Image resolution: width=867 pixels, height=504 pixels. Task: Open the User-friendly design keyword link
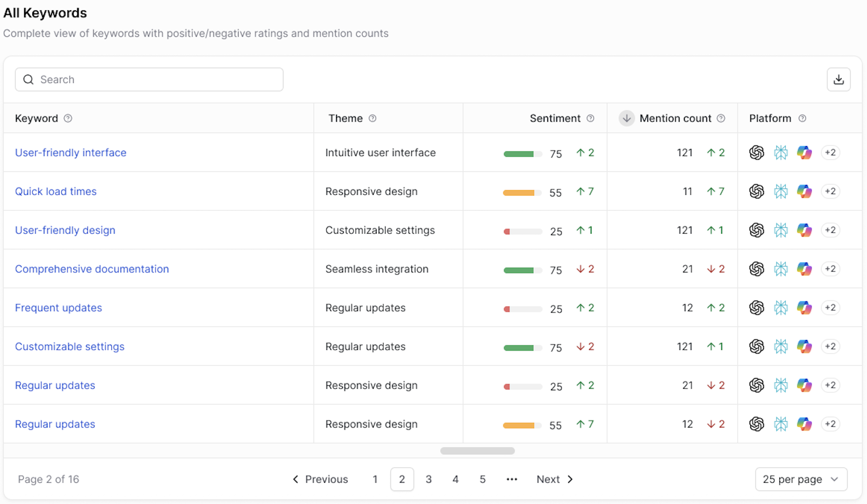coord(65,230)
